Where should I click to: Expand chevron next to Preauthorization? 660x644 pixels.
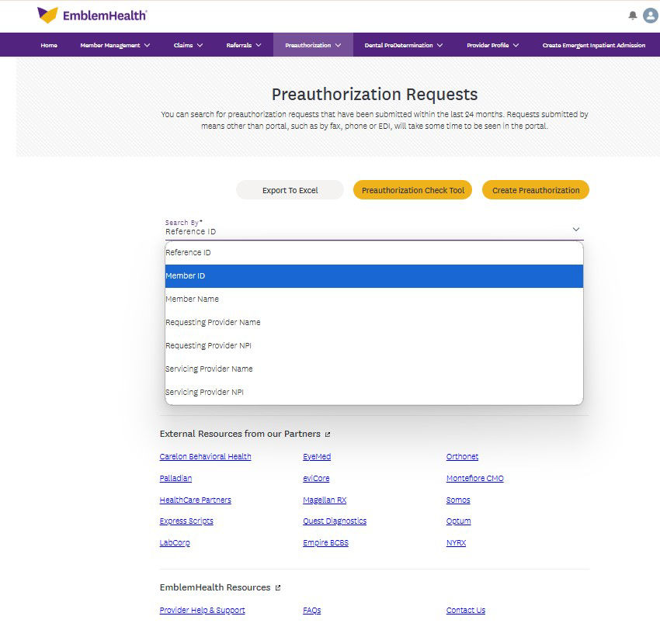click(338, 45)
